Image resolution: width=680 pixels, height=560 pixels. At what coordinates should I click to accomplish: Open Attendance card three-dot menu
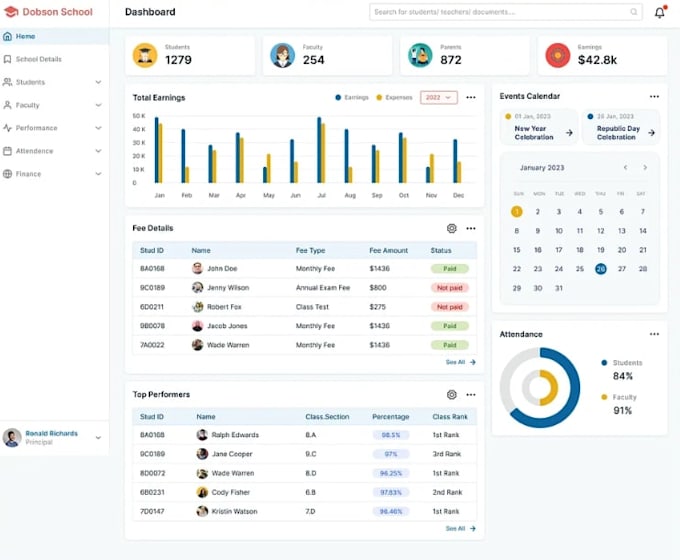point(654,334)
